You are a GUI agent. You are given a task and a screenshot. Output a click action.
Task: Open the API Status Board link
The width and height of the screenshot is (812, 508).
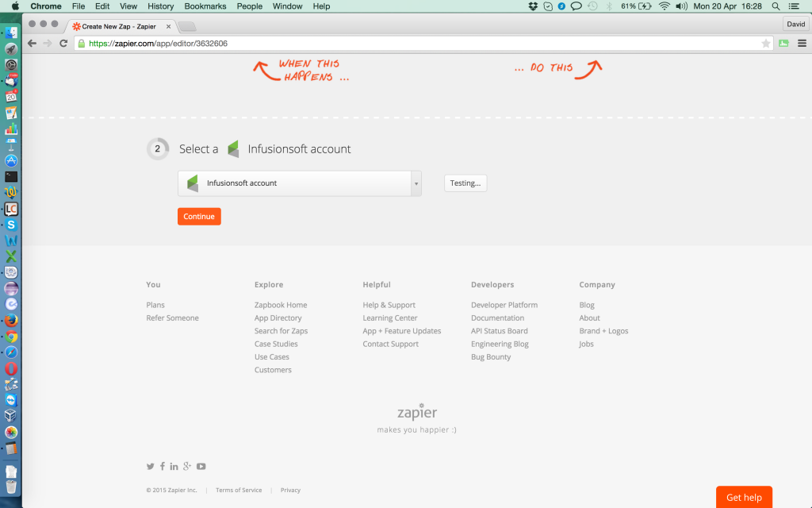click(x=500, y=331)
